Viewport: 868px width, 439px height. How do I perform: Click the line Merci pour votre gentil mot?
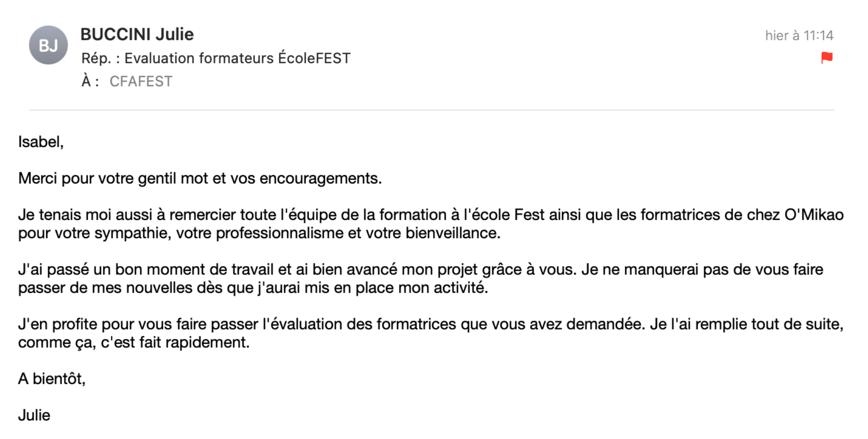(x=200, y=178)
